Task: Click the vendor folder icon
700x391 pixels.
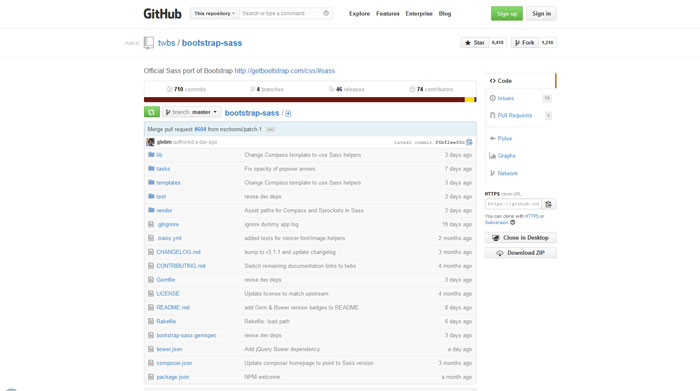Action: [151, 210]
